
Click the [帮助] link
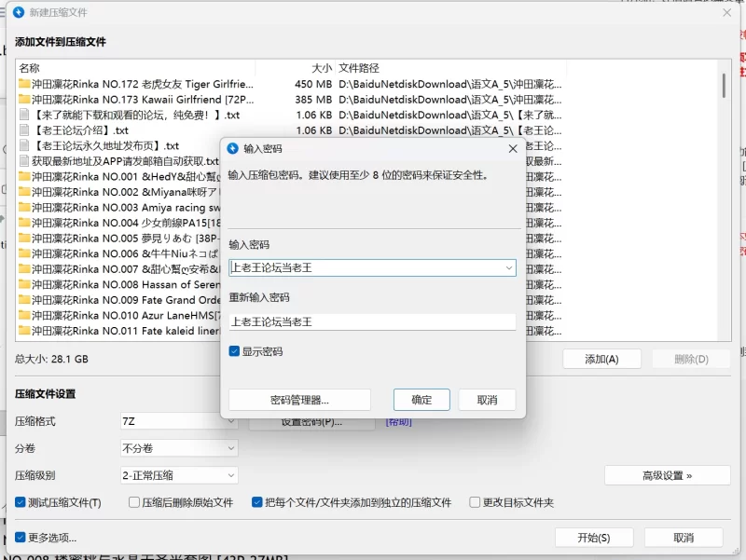(x=399, y=422)
